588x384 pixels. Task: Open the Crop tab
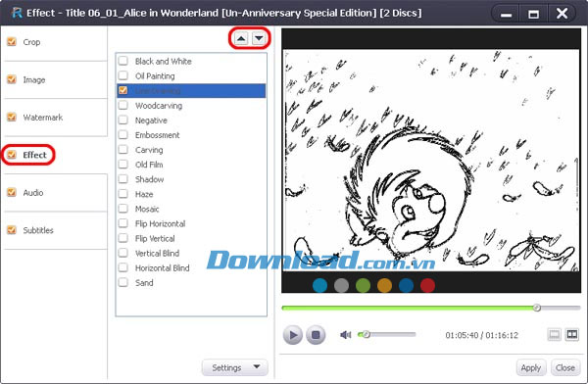pos(31,42)
